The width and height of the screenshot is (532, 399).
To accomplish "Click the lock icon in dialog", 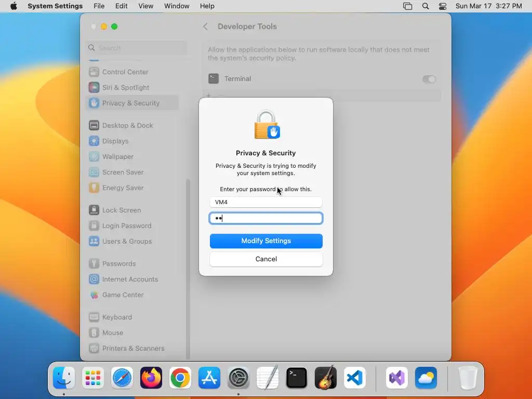I will point(267,125).
